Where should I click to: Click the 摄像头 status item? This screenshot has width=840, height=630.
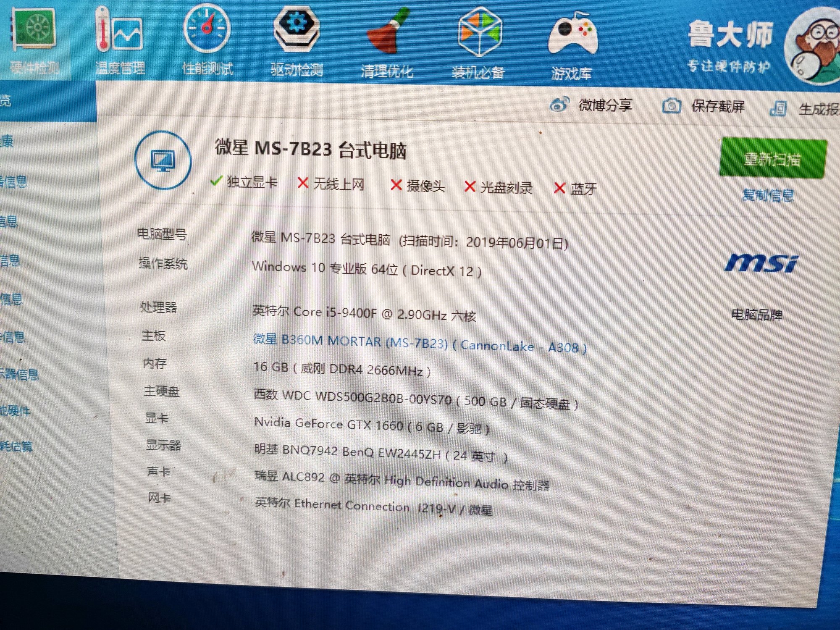click(x=417, y=185)
